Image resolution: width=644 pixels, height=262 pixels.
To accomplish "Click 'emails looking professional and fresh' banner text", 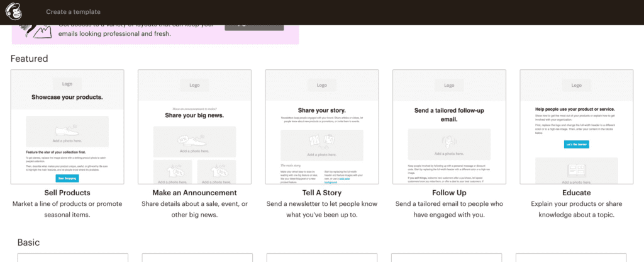I will coord(114,34).
